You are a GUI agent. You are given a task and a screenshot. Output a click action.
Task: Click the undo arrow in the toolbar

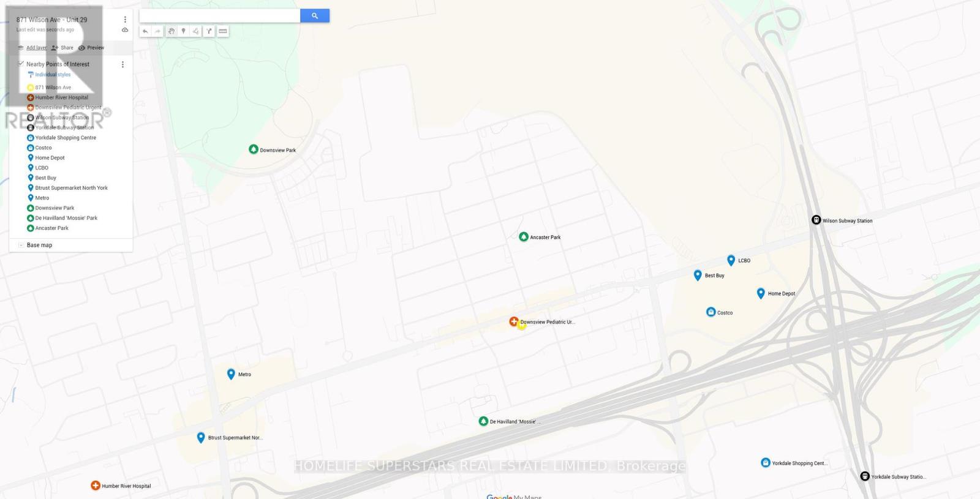145,31
